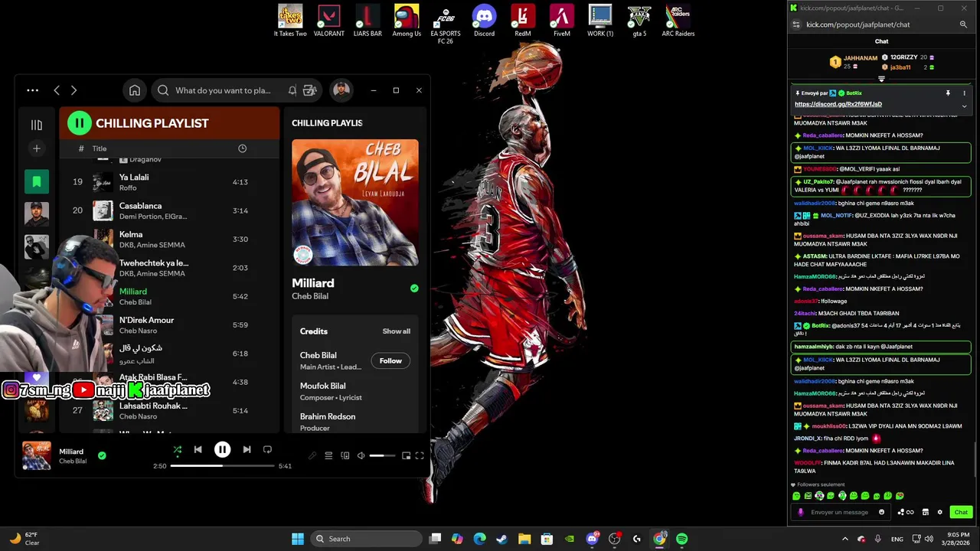Viewport: 980px width, 551px height.
Task: Follow Cheb Bilal in Credits
Action: pyautogui.click(x=390, y=360)
